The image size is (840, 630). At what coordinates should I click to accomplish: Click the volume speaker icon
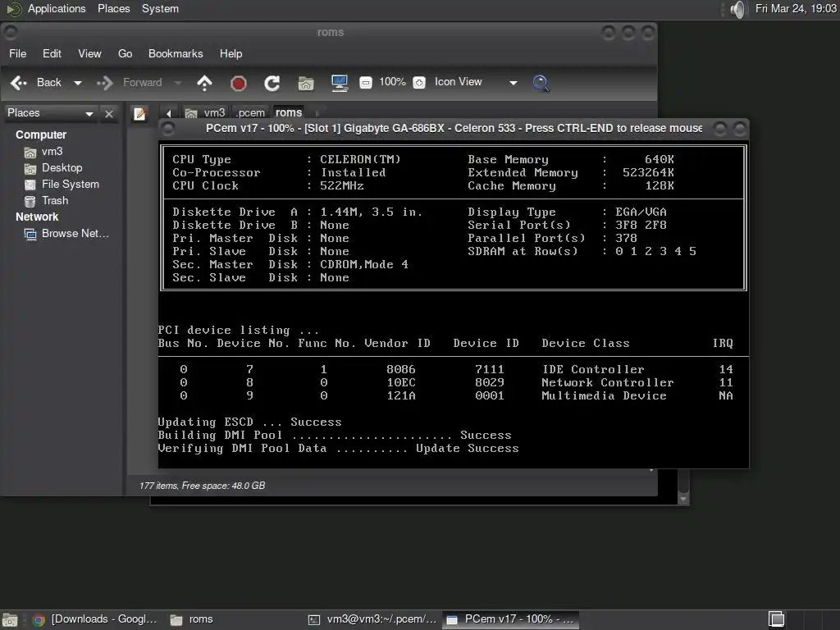point(738,9)
